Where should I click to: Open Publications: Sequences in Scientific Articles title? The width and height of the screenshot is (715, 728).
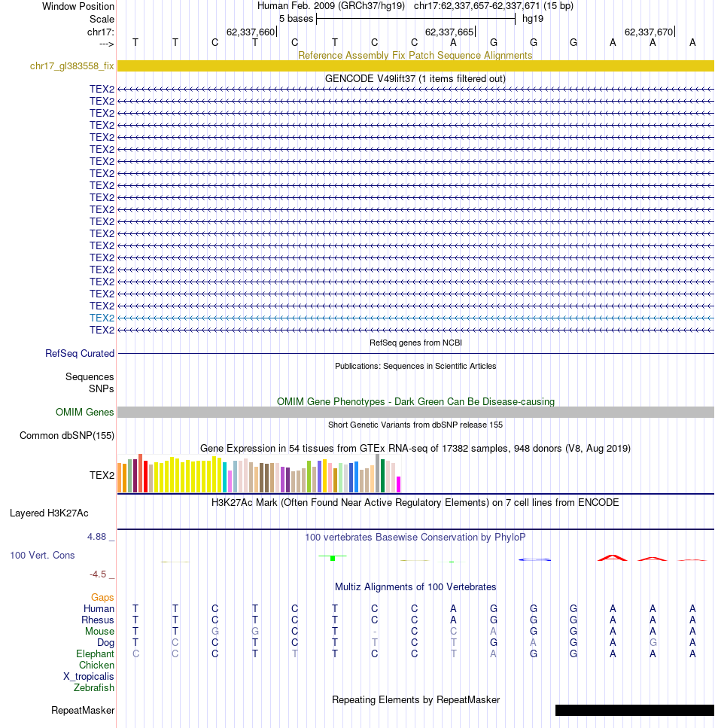(x=415, y=366)
